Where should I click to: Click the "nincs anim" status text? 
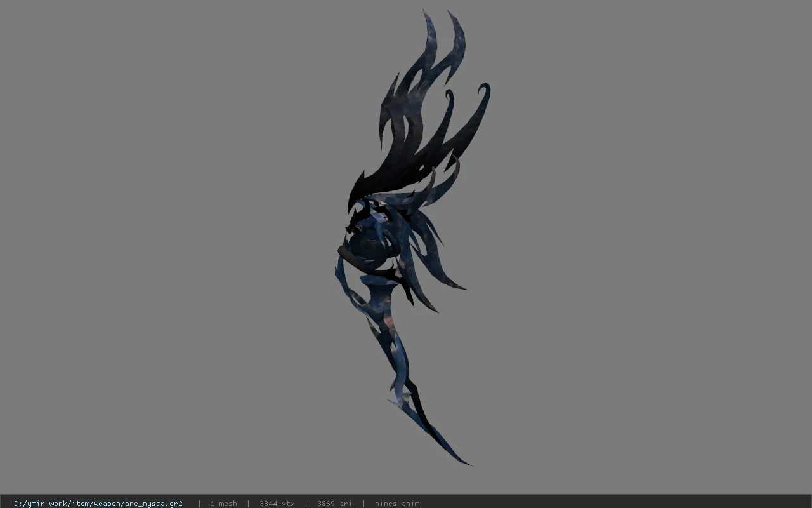click(397, 504)
